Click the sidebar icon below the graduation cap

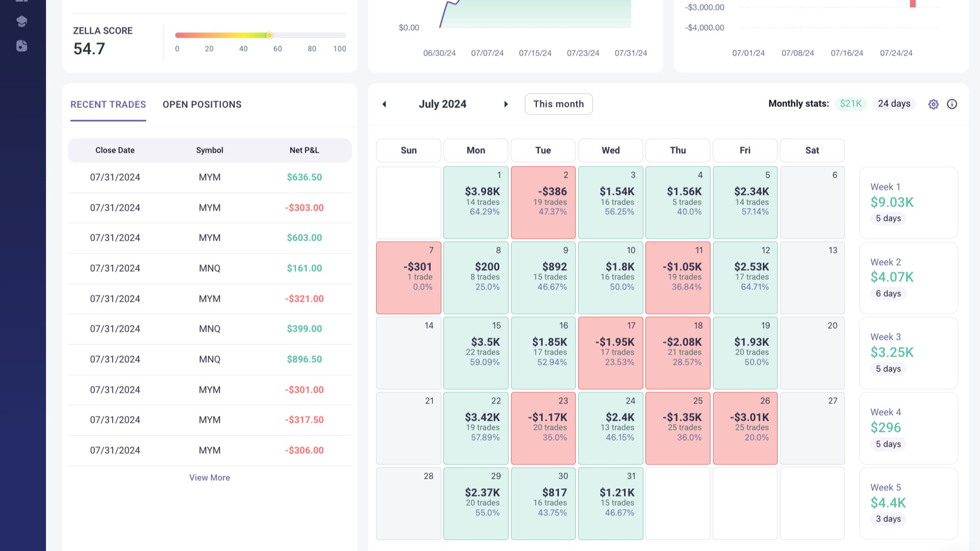(22, 46)
